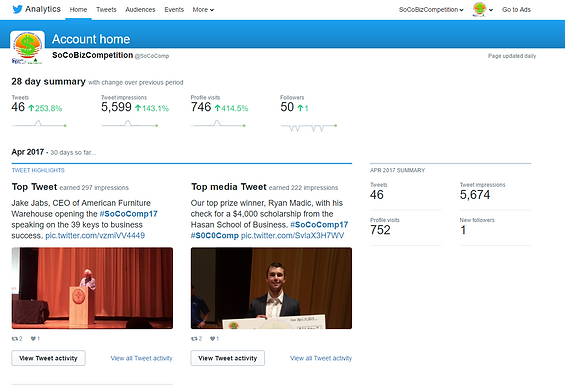
Task: Open the pic.twitter.com/SvlaX3H7WV link
Action: [292, 236]
